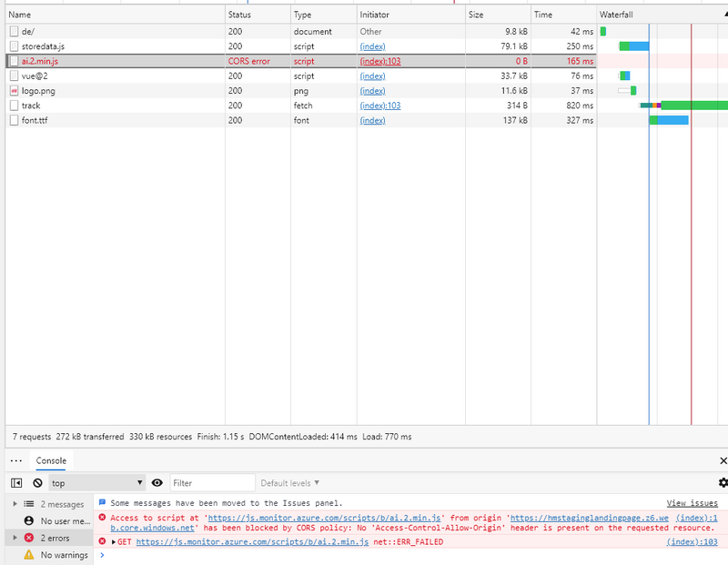Click the logo.png image file icon

point(14,91)
